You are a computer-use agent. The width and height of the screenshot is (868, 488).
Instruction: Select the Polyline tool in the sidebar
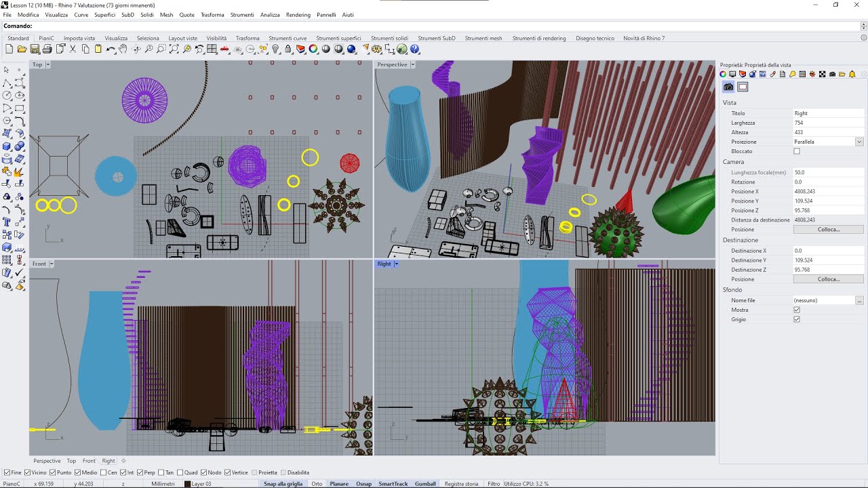coord(6,83)
